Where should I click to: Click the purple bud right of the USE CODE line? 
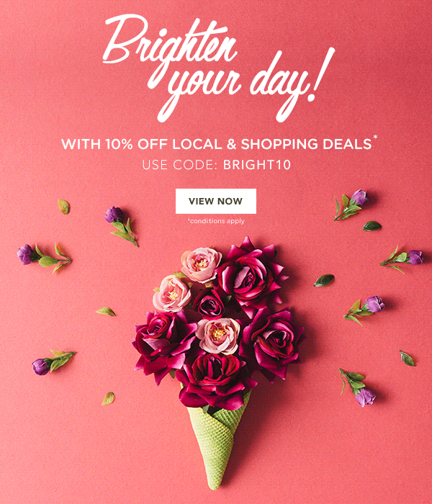click(359, 198)
